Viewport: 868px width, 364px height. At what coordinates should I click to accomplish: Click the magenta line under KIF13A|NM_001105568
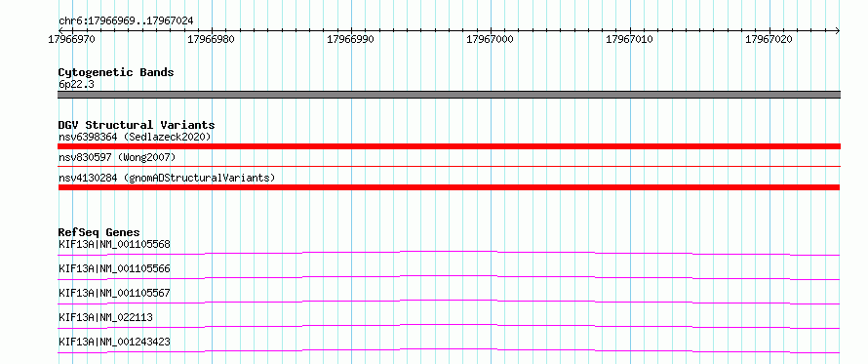(449, 253)
